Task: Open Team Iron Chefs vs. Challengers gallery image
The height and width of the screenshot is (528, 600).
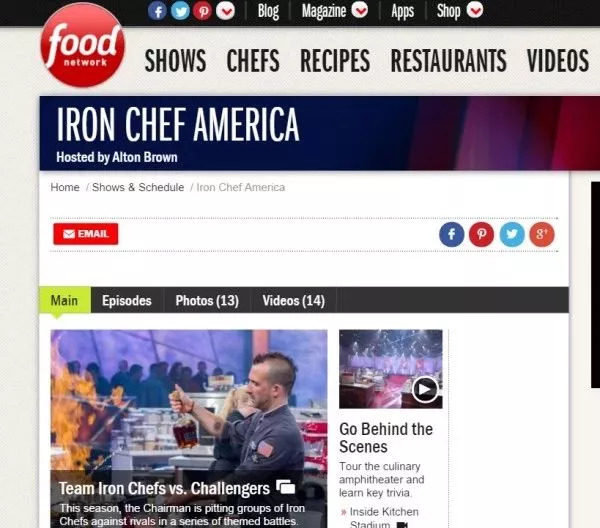Action: (189, 429)
